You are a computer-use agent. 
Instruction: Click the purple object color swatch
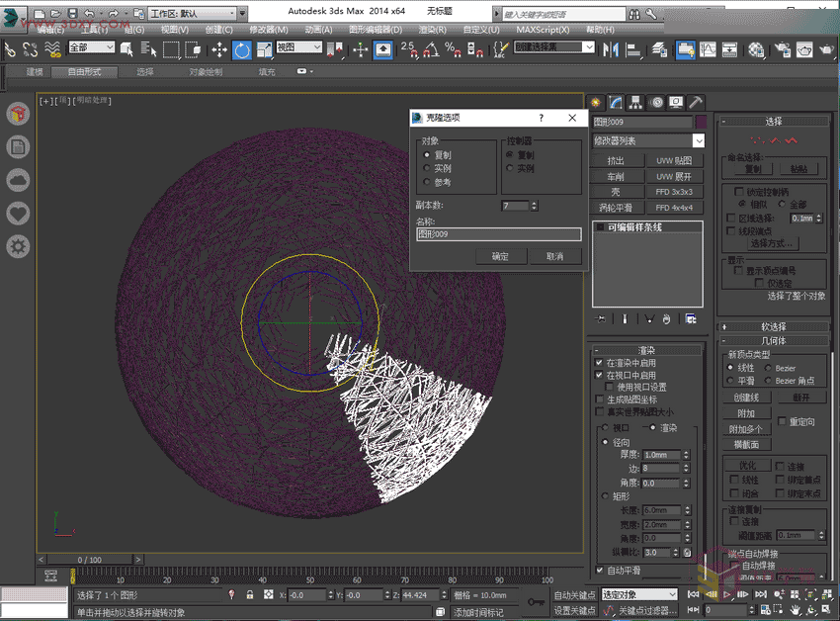700,122
